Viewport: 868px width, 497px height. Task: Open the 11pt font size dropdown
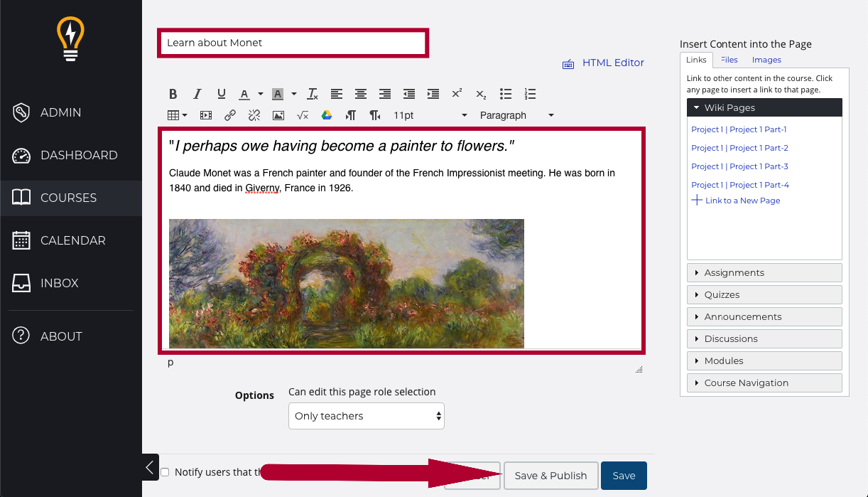(430, 115)
